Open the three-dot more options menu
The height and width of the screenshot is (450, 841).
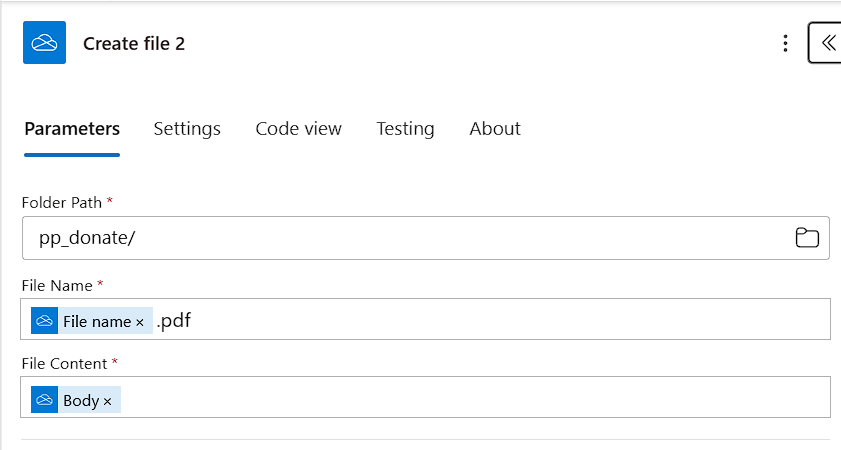(x=786, y=43)
